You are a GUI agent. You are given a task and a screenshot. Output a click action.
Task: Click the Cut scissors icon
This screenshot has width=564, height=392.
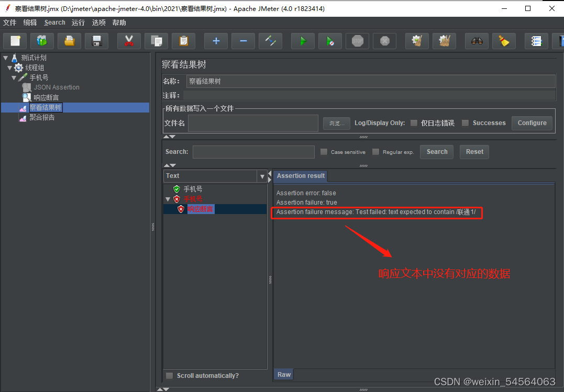(129, 41)
